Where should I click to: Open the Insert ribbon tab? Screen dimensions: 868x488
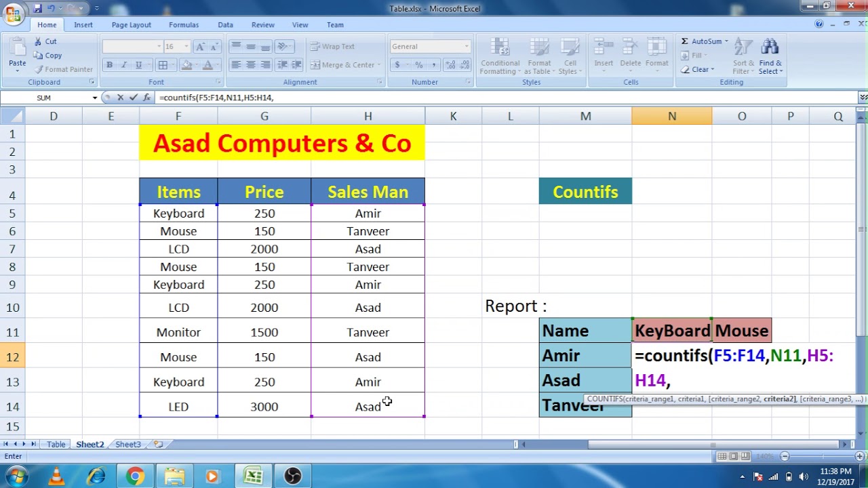83,24
